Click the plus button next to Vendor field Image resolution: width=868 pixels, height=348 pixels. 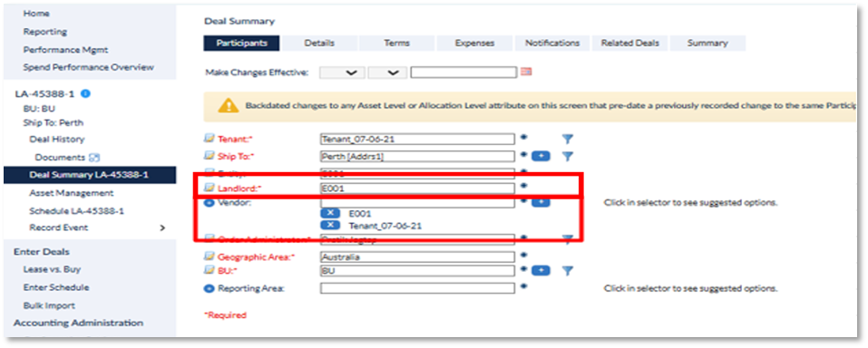541,202
